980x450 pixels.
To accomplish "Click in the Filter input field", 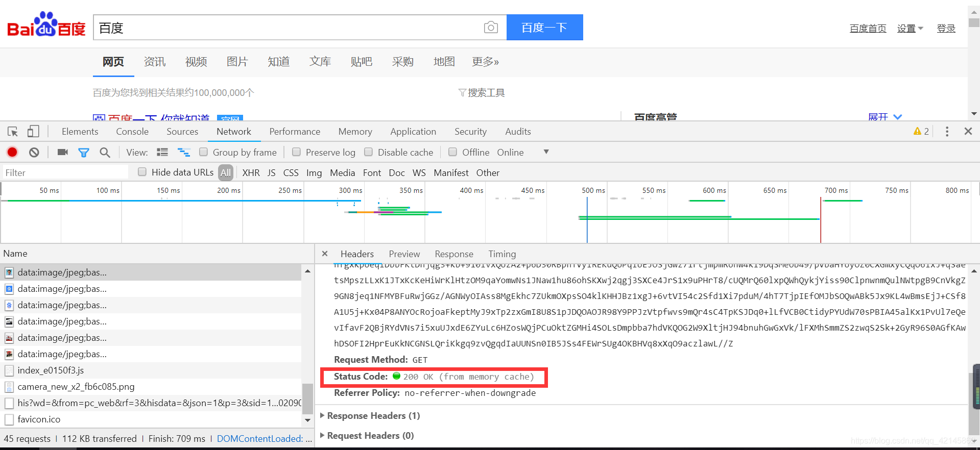I will click(65, 172).
